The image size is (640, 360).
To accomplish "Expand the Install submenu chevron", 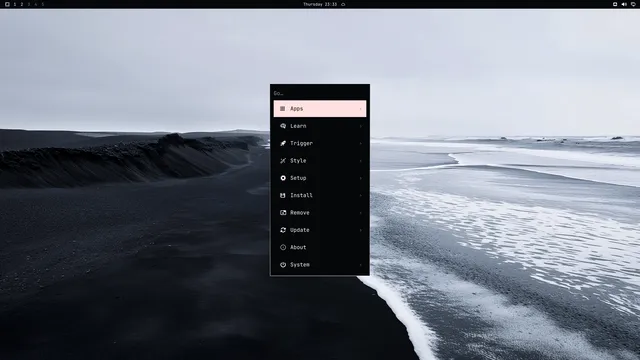I will [360, 196].
